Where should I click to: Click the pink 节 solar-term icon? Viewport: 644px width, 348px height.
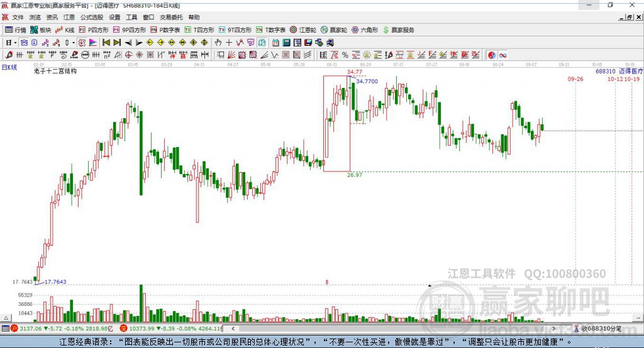coord(250,43)
